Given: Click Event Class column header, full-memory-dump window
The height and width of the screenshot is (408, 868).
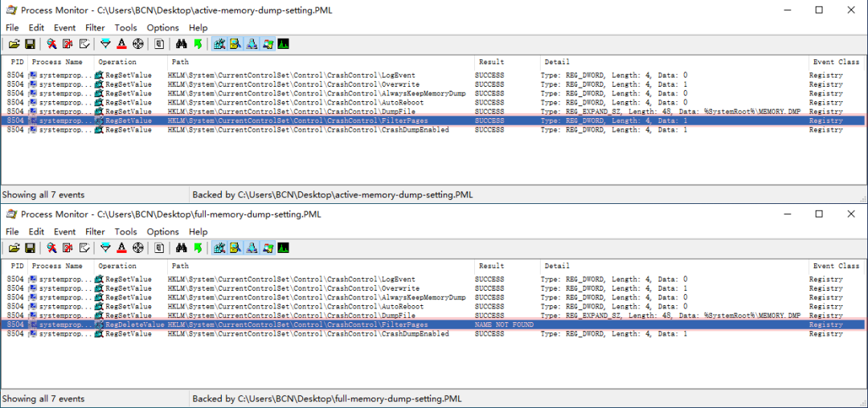Looking at the screenshot, I should [836, 266].
